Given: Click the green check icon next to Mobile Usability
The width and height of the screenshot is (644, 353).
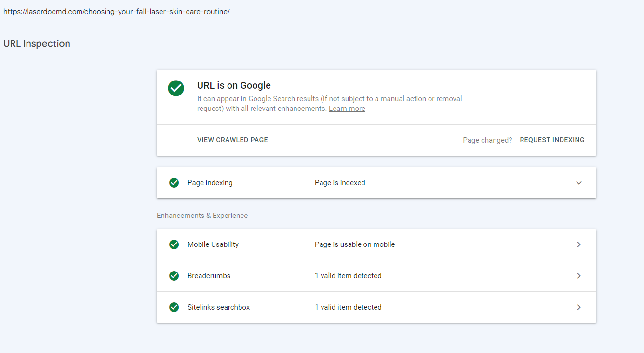Looking at the screenshot, I should tap(174, 244).
